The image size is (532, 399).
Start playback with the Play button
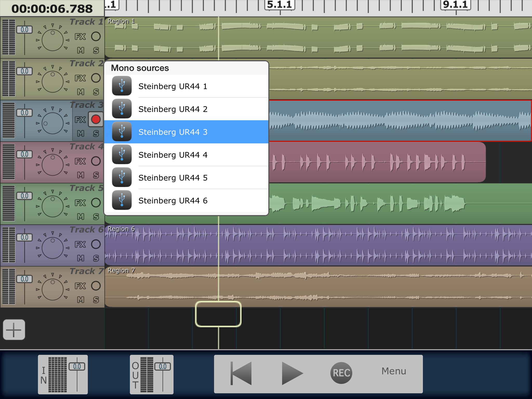(x=292, y=373)
